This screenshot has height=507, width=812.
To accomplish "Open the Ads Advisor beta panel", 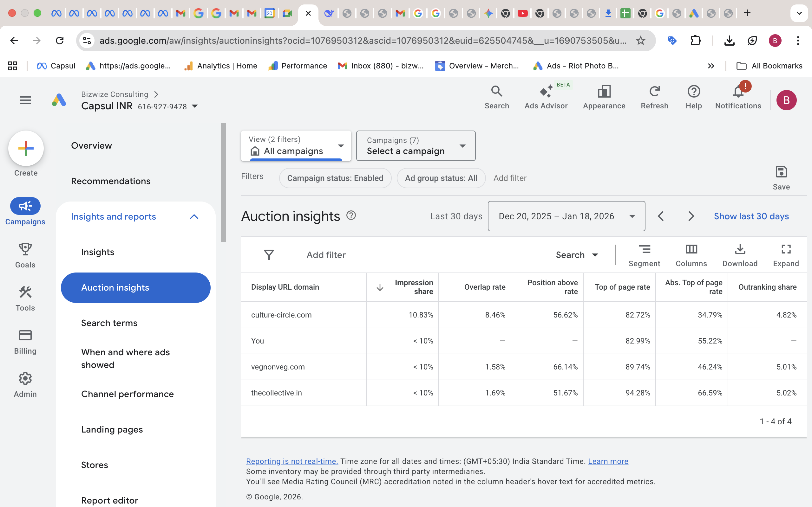I will pyautogui.click(x=546, y=97).
